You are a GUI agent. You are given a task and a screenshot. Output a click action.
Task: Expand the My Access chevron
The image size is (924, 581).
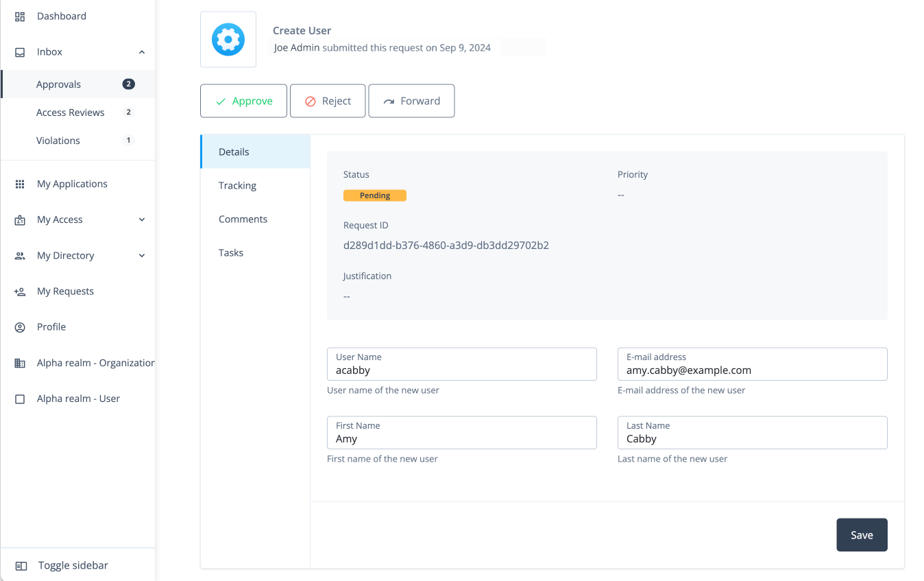coord(142,220)
